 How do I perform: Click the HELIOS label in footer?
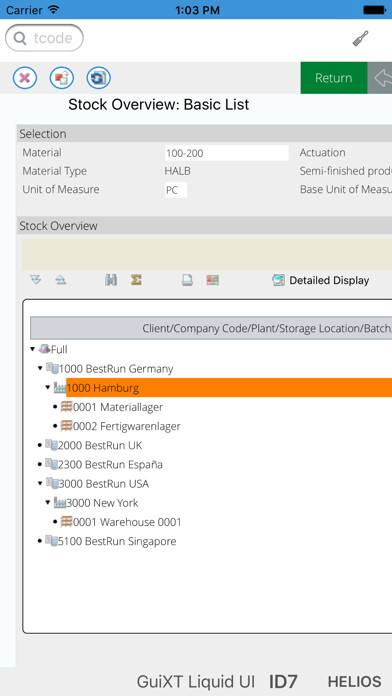(354, 682)
